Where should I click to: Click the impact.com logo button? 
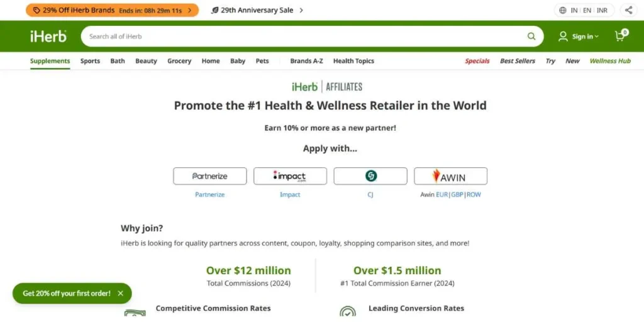290,176
